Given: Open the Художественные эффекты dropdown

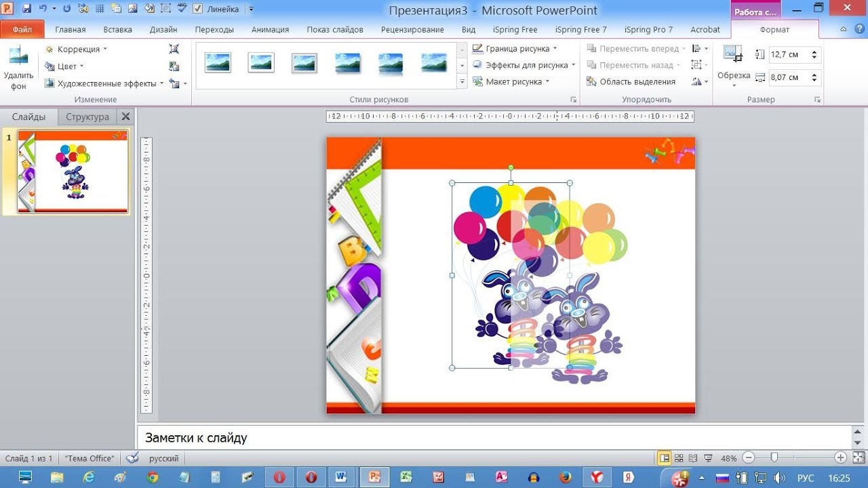Looking at the screenshot, I should click(x=104, y=83).
